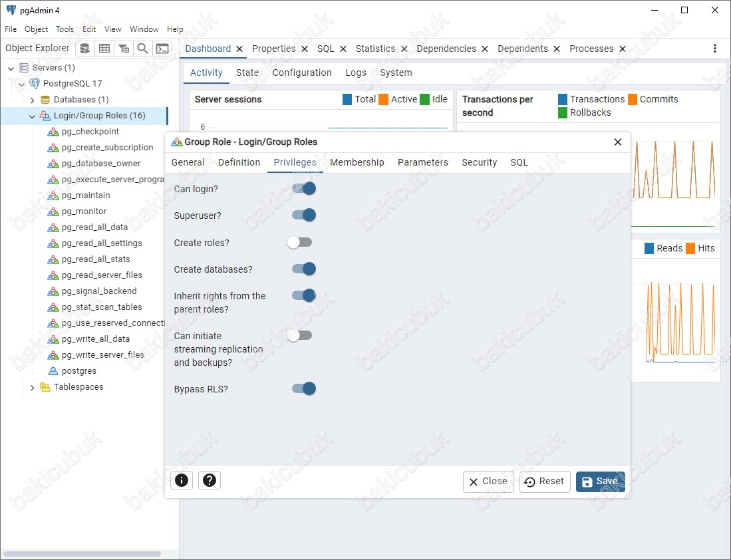
Task: Close the Group Role dialog with X
Action: click(618, 142)
